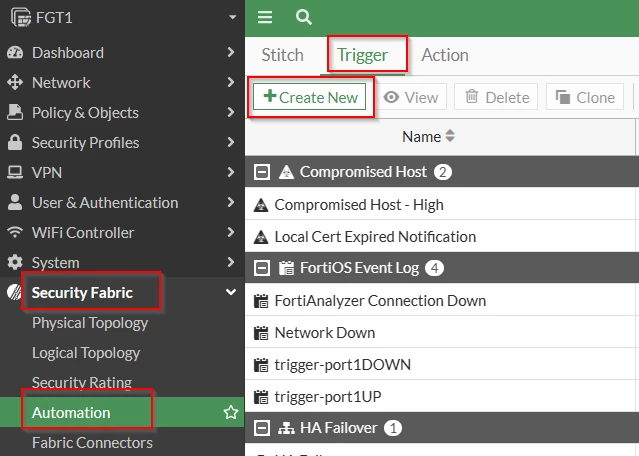The height and width of the screenshot is (456, 639).
Task: Expand the Policy & Objects chevron
Action: point(231,112)
